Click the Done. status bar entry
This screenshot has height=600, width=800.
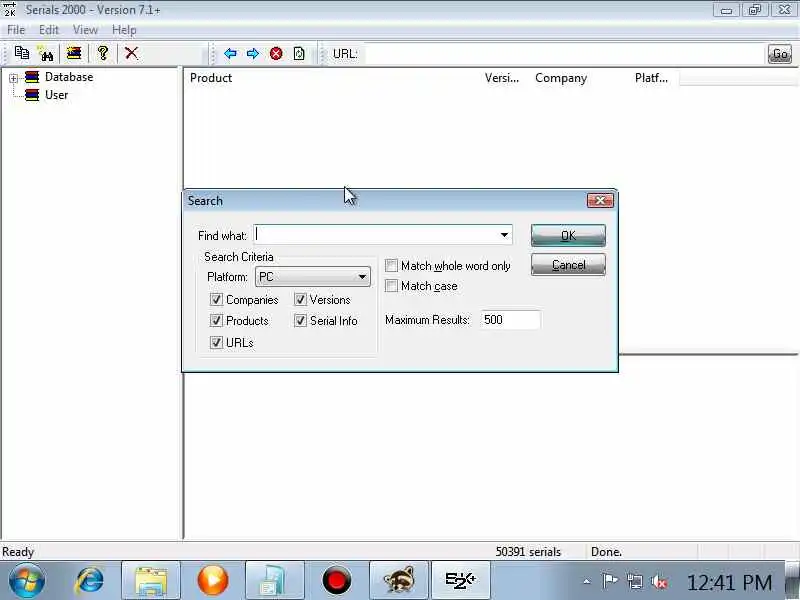pyautogui.click(x=606, y=552)
